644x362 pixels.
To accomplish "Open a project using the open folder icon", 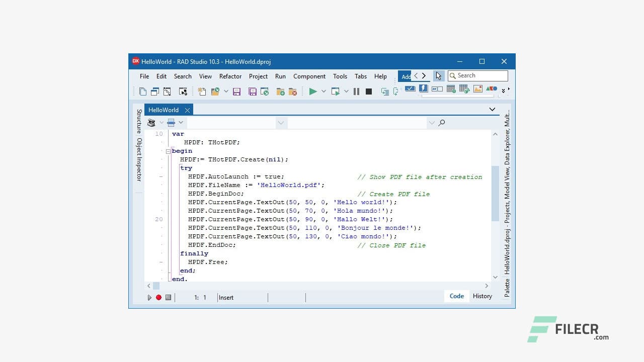I will 214,92.
